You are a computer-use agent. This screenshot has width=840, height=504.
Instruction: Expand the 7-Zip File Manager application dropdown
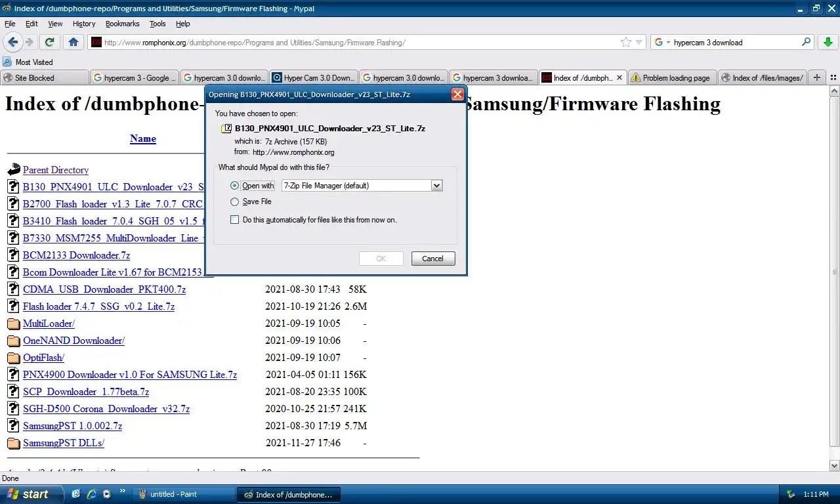436,186
